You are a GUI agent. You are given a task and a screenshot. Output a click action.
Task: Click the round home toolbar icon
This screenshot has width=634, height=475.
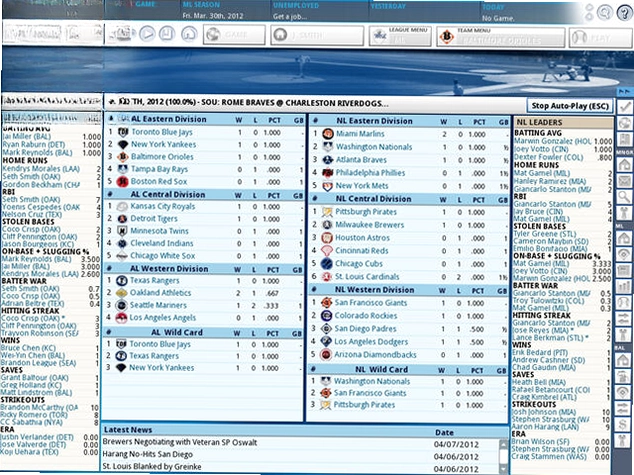(189, 34)
